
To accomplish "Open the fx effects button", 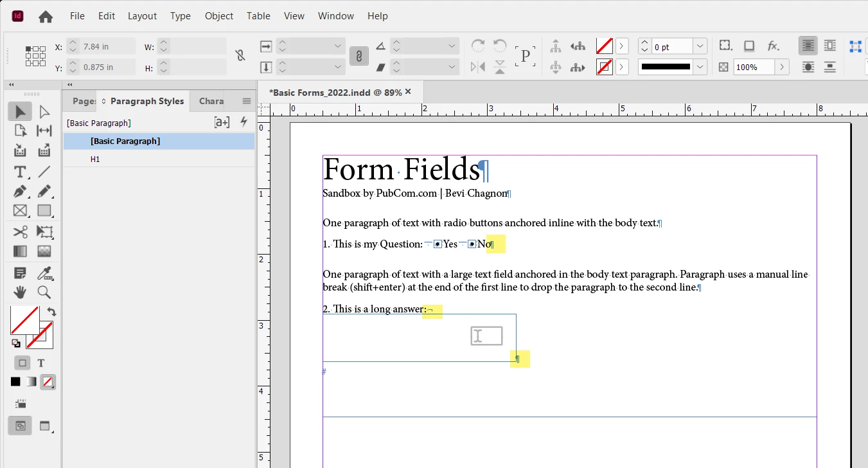I will (773, 46).
